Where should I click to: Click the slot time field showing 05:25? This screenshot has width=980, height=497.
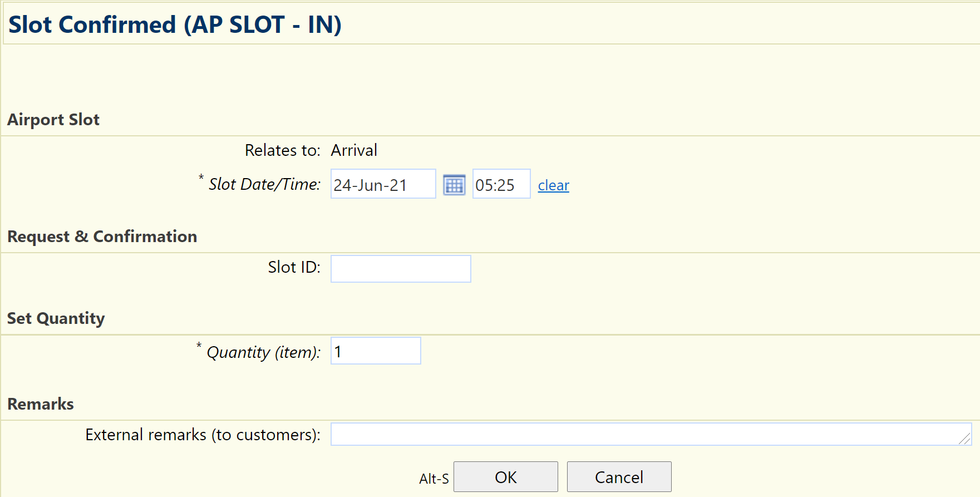pyautogui.click(x=501, y=184)
